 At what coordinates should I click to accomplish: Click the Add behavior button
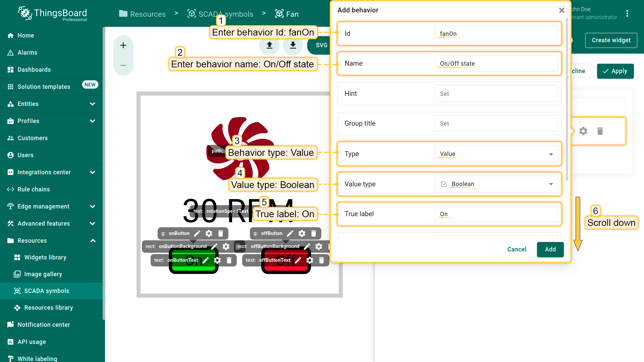click(550, 249)
